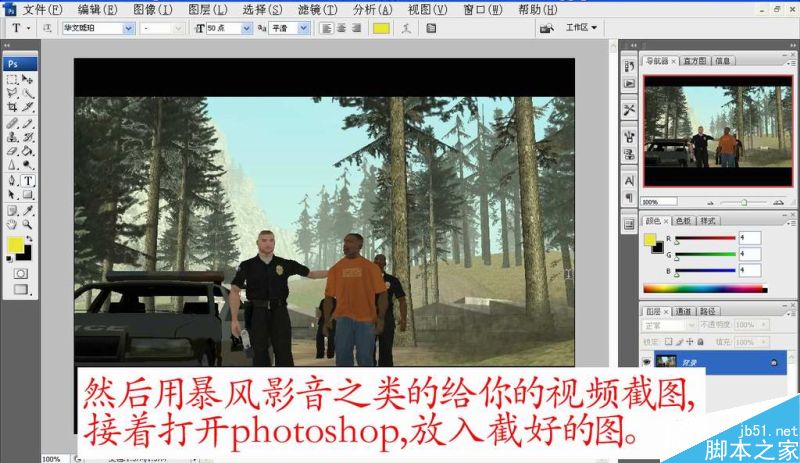The height and width of the screenshot is (463, 800).
Task: Select the Rectangular Marquee tool
Action: pyautogui.click(x=12, y=80)
